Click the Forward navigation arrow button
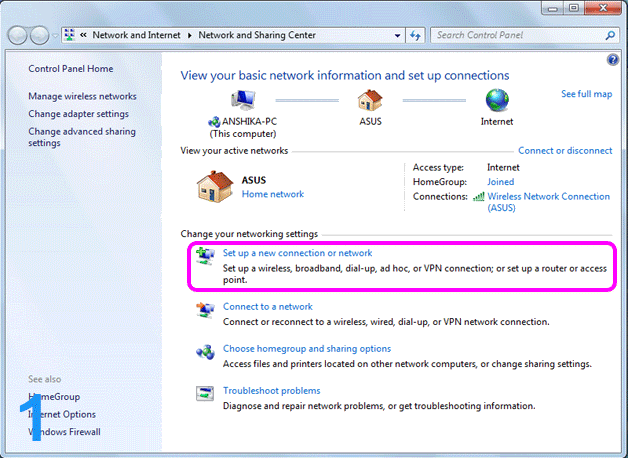The width and height of the screenshot is (628, 458). (x=39, y=36)
